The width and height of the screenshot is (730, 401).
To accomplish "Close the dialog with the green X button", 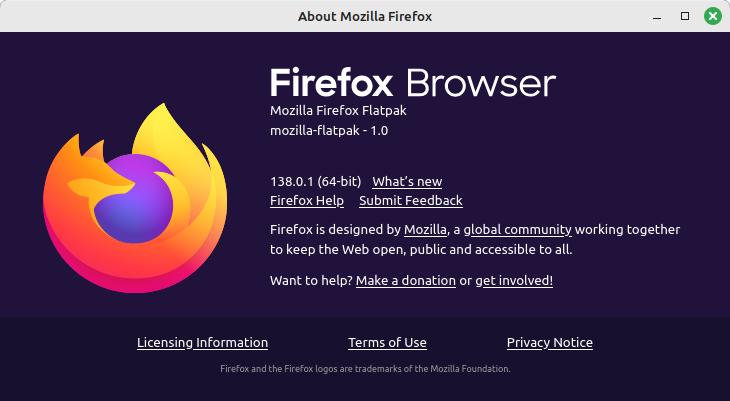I will pyautogui.click(x=712, y=16).
